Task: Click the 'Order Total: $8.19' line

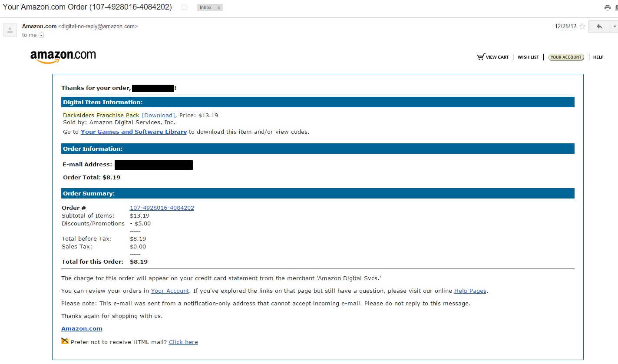Action: coord(92,178)
